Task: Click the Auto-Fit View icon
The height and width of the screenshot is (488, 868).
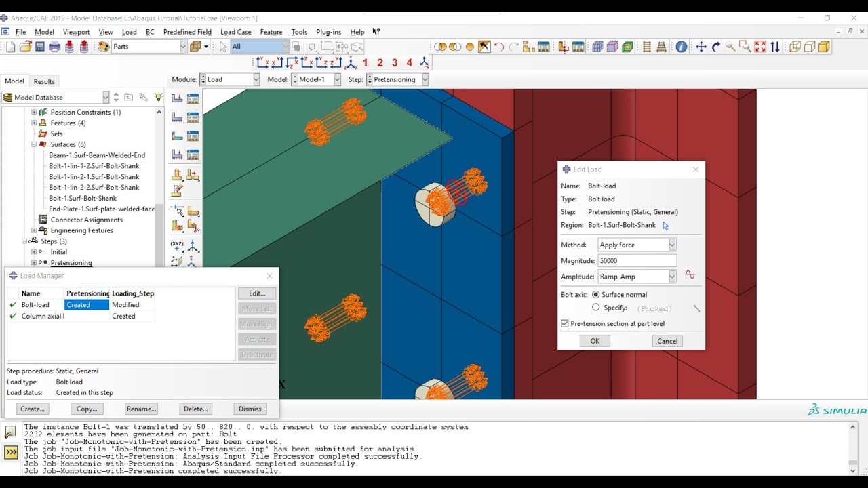Action: pyautogui.click(x=760, y=47)
